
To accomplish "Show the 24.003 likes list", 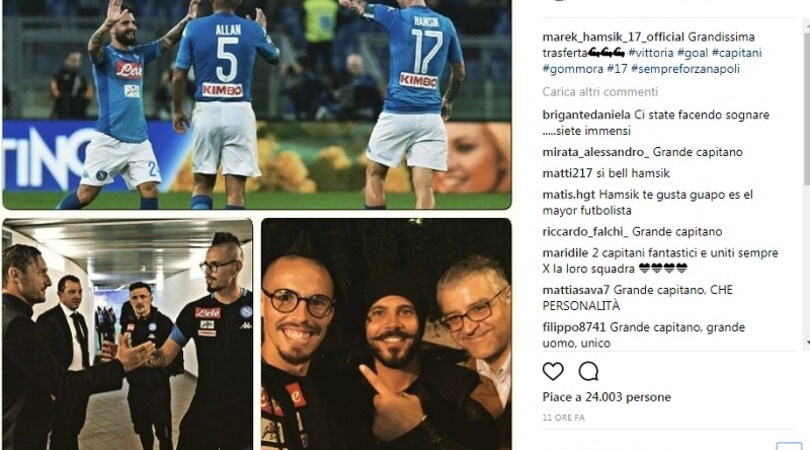I will 606,397.
